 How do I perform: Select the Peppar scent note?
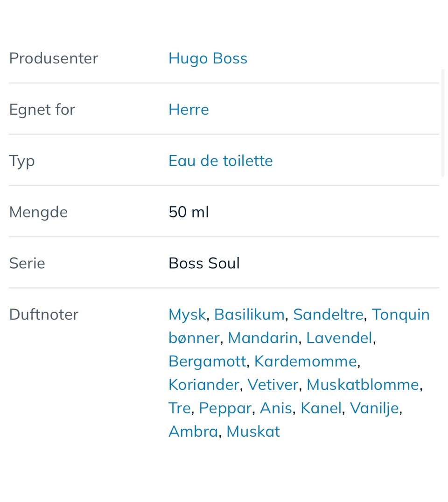point(225,408)
